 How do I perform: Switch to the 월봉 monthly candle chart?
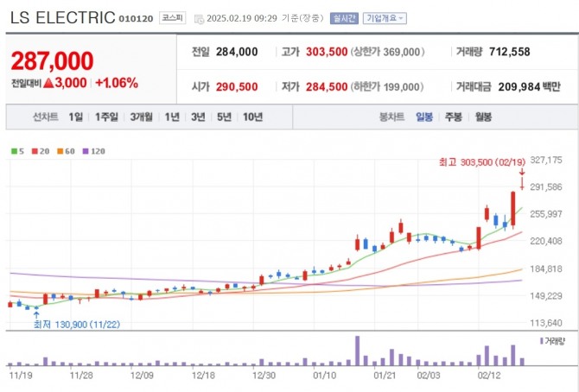[483, 117]
